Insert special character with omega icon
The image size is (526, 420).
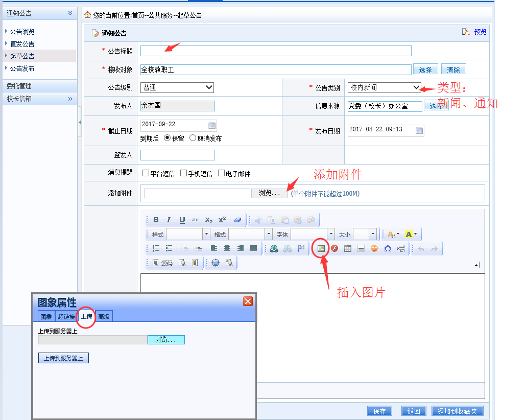pyautogui.click(x=388, y=248)
